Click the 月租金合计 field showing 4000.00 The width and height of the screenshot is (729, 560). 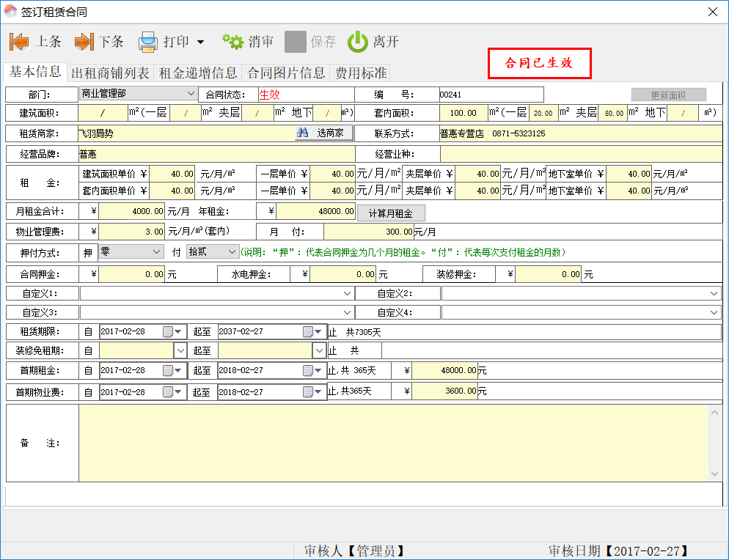131,211
